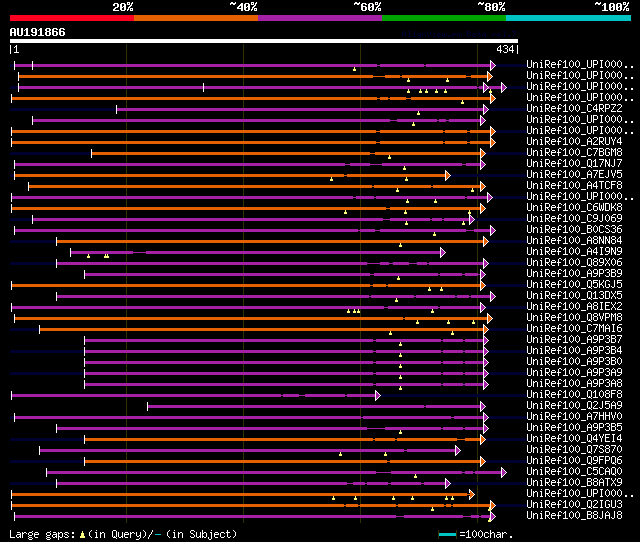640x542 pixels.
Task: Click the UniRef100_Q13DX5 label
Action: [x=574, y=296]
